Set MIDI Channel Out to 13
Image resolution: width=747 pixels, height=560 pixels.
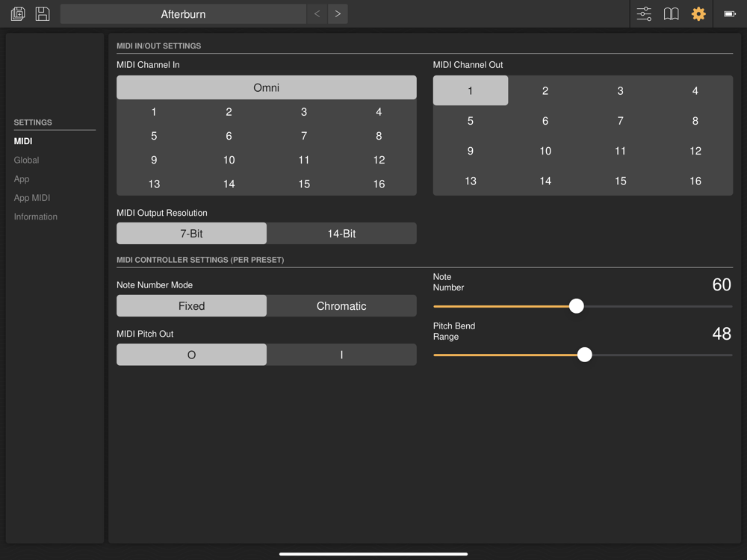point(470,181)
